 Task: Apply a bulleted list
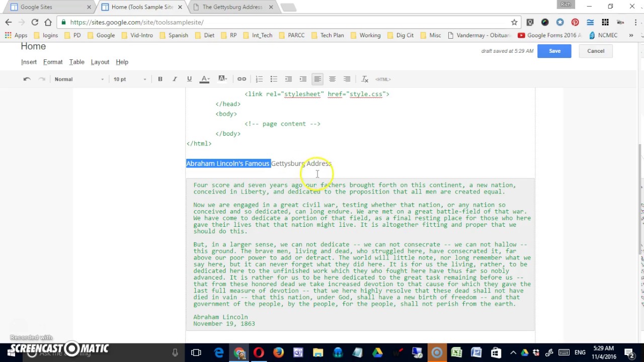(x=274, y=79)
